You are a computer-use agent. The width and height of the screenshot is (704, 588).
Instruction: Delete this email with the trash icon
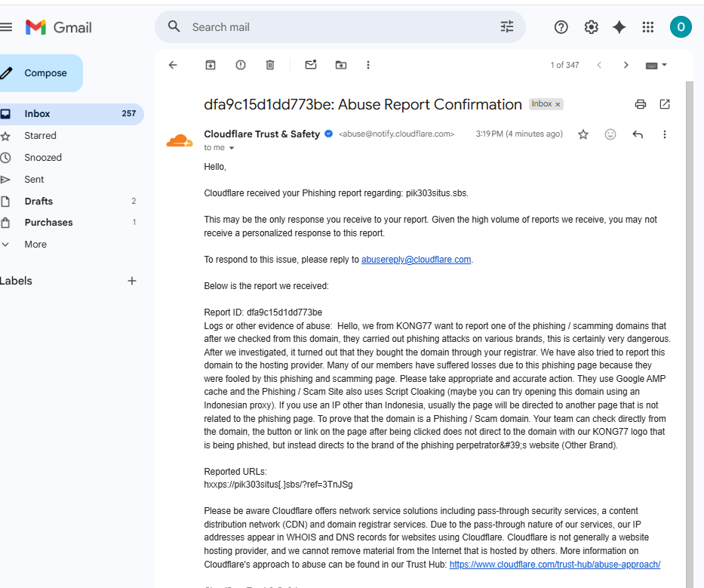click(270, 65)
